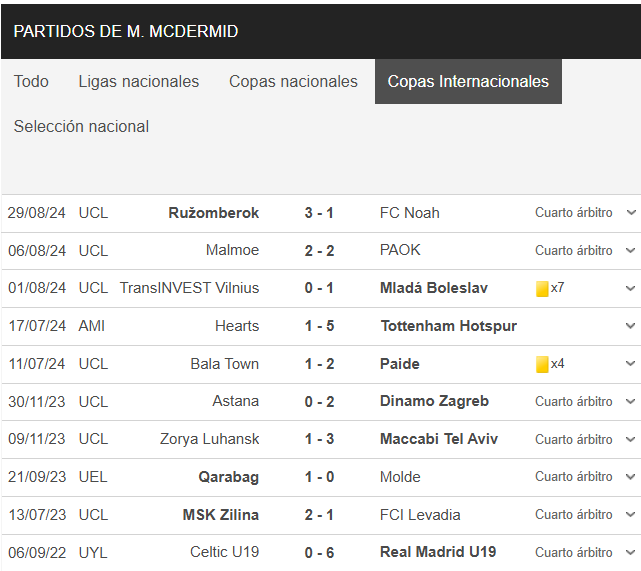The image size is (641, 571).
Task: Switch to the Todo tab
Action: (31, 81)
